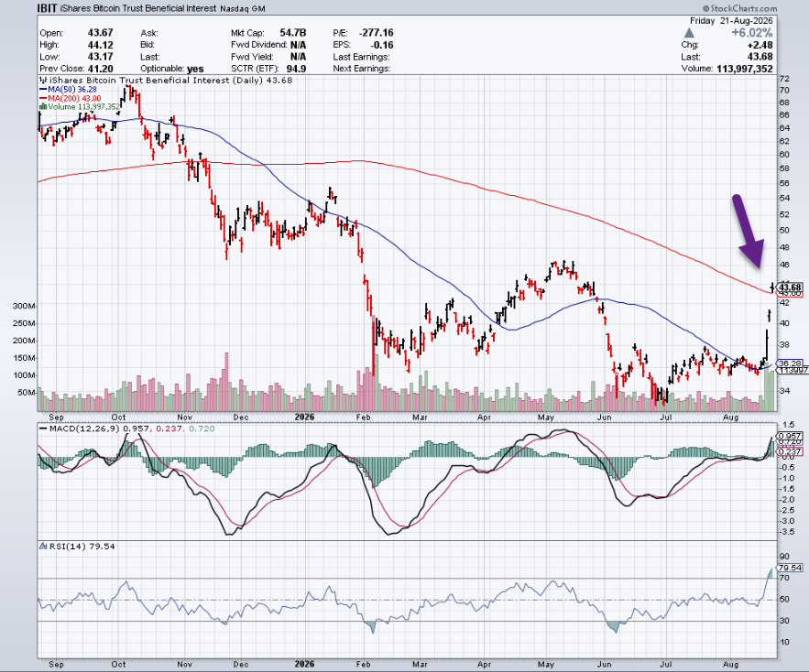Click the MA(200) red line legend swatch
The height and width of the screenshot is (672, 809).
(43, 98)
